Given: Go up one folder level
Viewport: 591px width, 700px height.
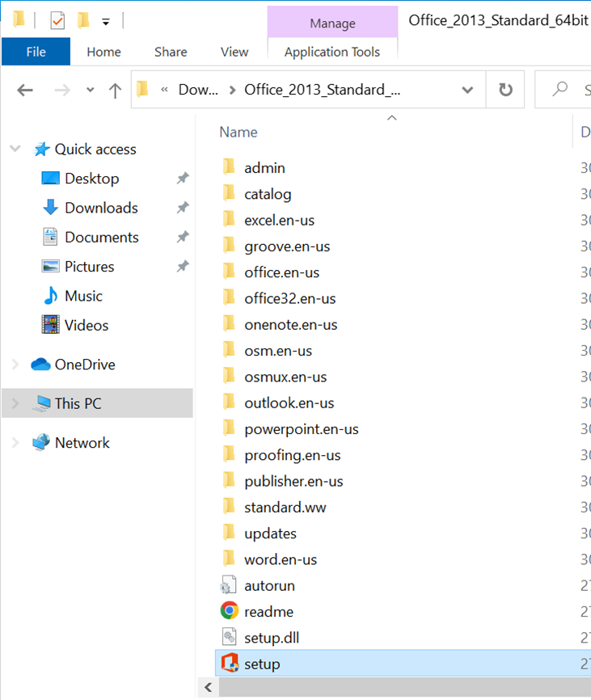Looking at the screenshot, I should (115, 91).
